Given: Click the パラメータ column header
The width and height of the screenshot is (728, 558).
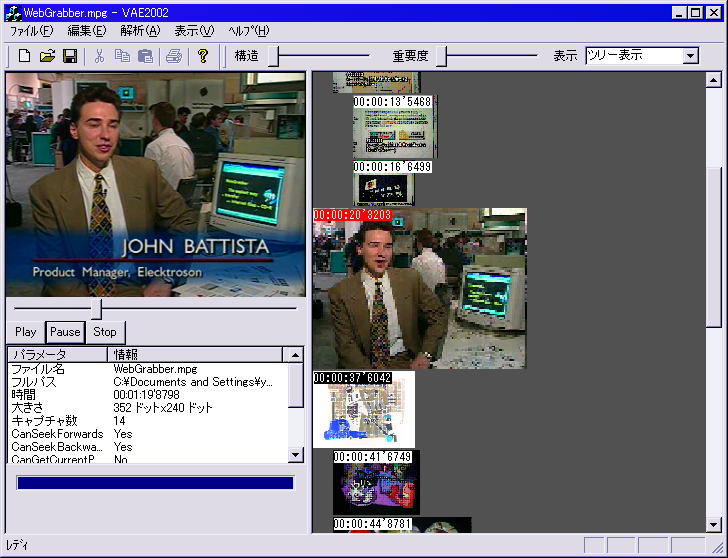Looking at the screenshot, I should pyautogui.click(x=58, y=355).
